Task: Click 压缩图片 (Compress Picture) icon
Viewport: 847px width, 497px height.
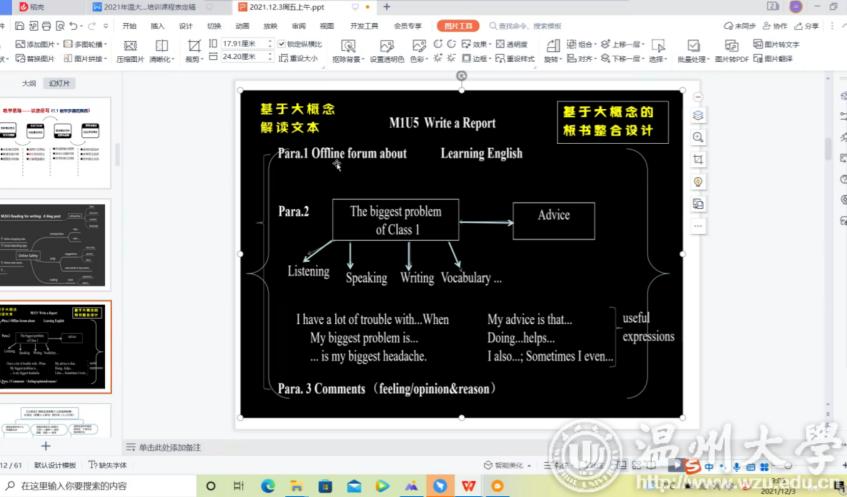Action: pos(130,46)
